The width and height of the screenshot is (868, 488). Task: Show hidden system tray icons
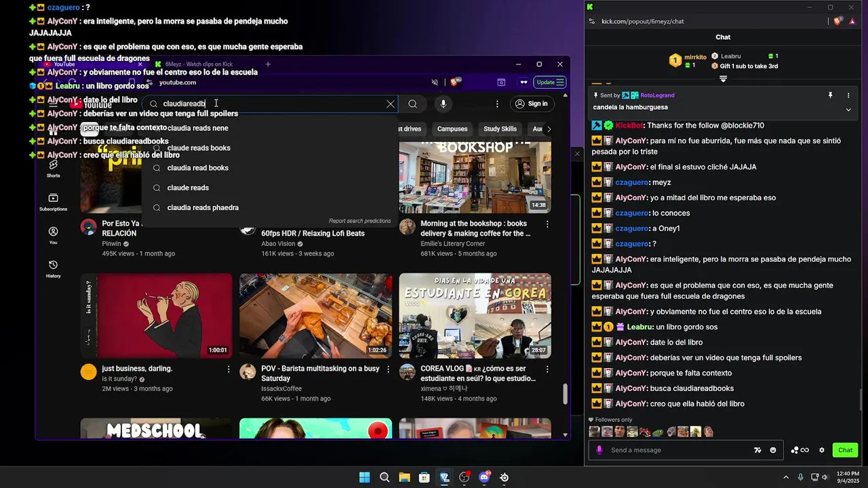point(786,477)
